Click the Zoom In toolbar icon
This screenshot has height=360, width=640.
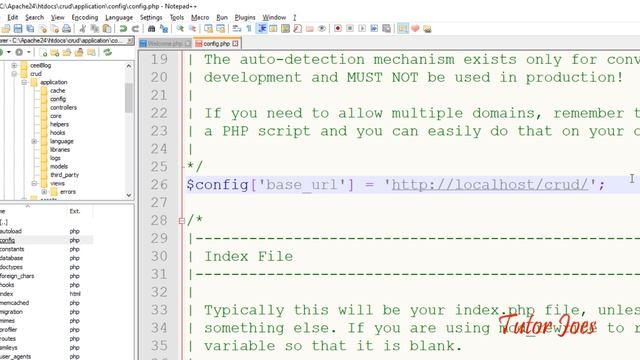click(x=180, y=29)
